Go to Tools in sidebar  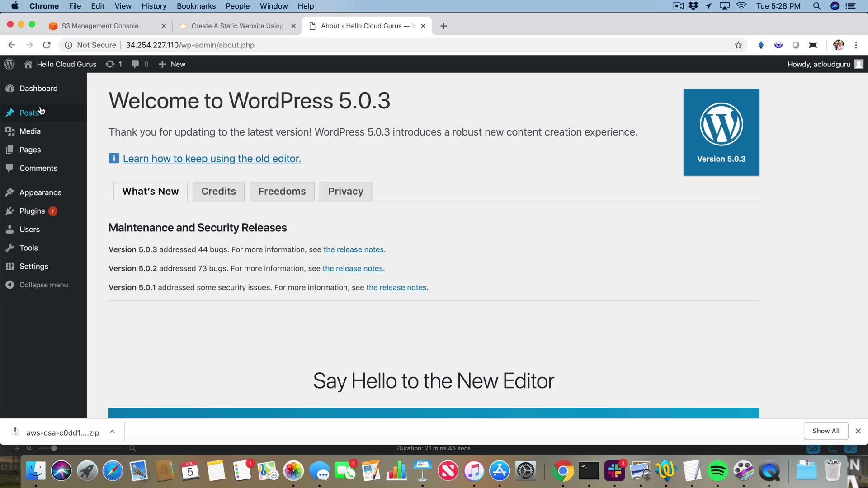tap(28, 248)
